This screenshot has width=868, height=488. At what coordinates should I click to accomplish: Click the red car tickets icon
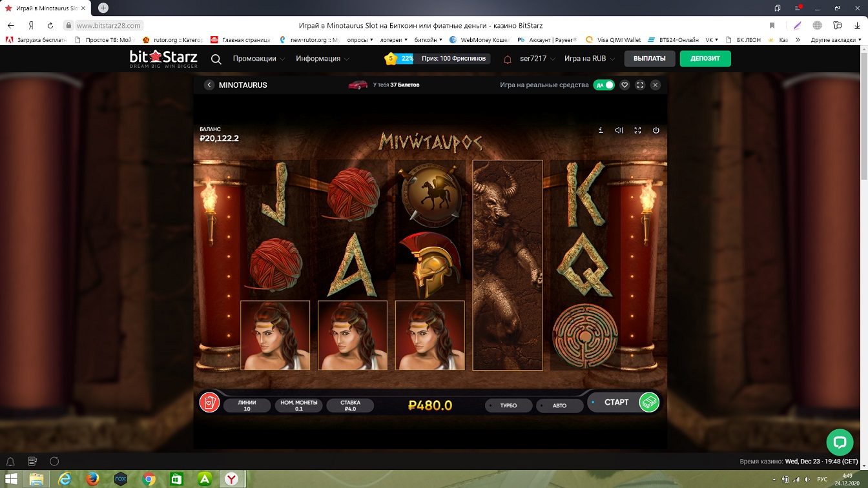[x=358, y=85]
